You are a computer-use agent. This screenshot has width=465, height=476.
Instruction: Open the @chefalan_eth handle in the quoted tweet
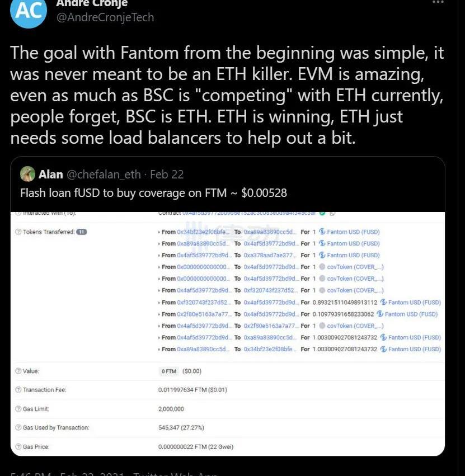click(x=104, y=175)
